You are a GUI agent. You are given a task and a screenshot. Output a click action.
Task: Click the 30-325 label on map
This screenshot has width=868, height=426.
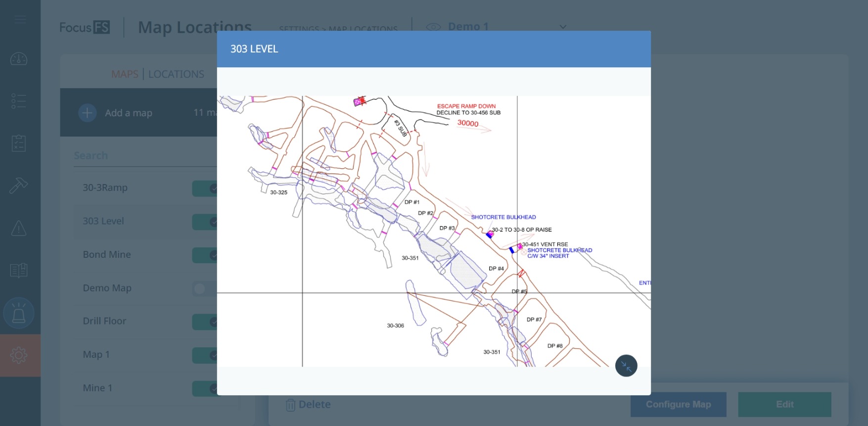[278, 192]
